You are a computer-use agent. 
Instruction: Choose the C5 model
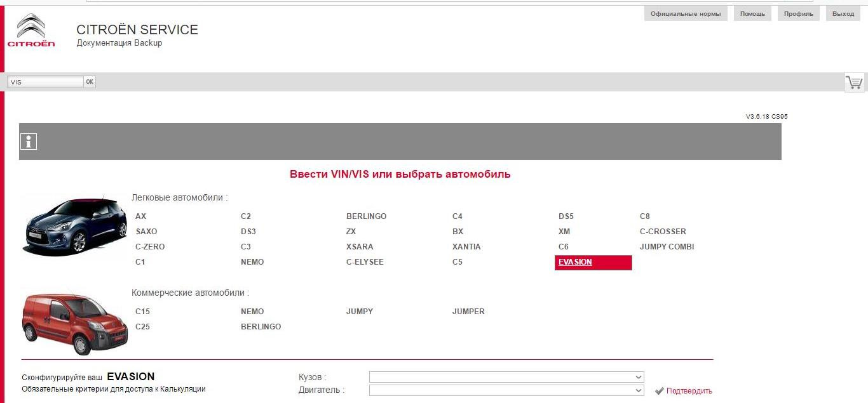[x=458, y=262]
